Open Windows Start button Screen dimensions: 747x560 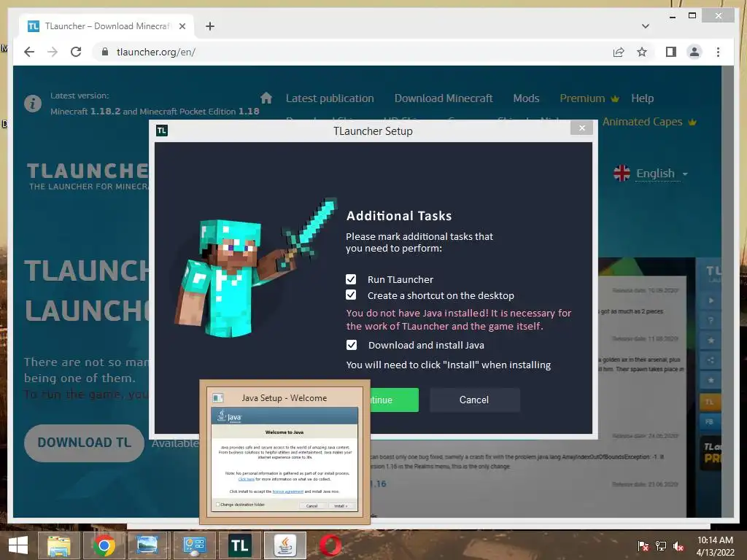click(18, 545)
